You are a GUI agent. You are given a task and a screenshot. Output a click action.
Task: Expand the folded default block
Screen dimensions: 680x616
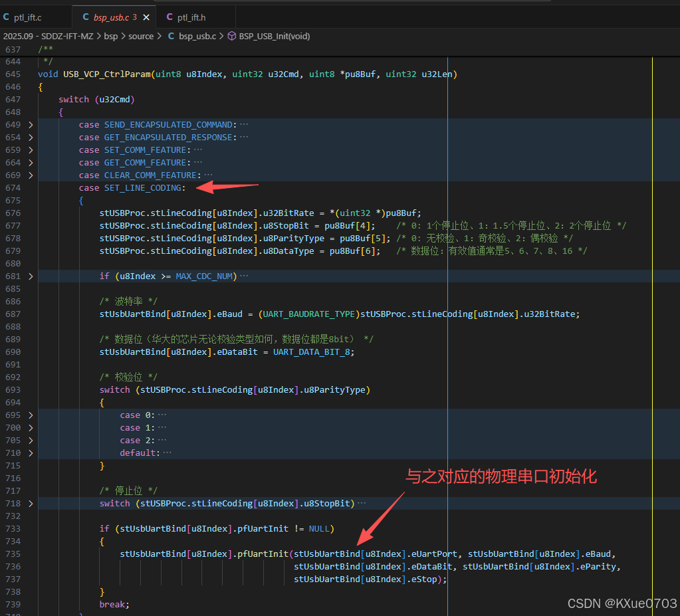(31, 453)
